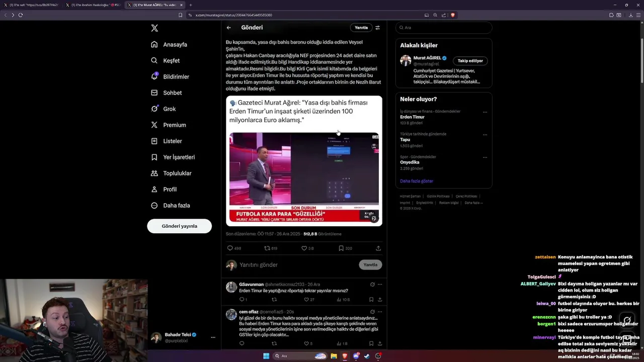The width and height of the screenshot is (644, 362).
Task: Reload the page in browser toolbar
Action: pos(21,15)
